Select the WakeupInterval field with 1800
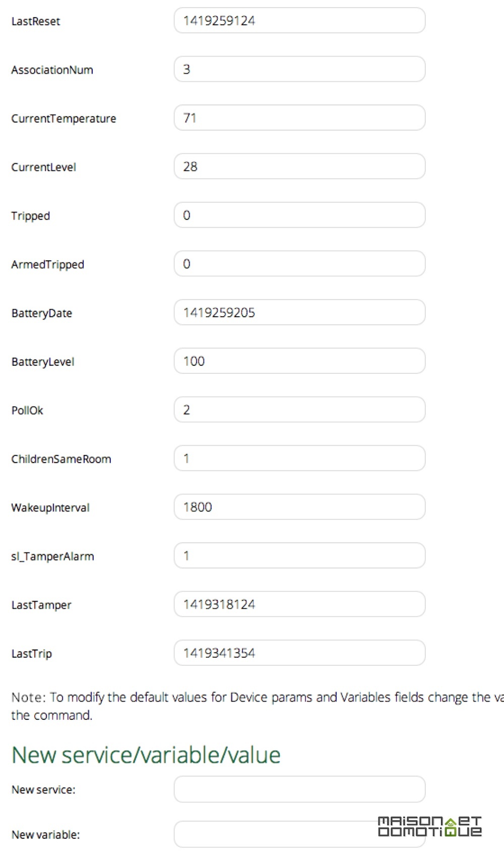Image resolution: width=504 pixels, height=854 pixels. click(x=299, y=507)
